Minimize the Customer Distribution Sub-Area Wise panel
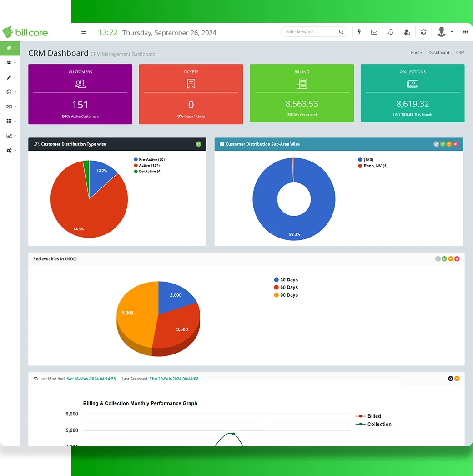 pos(449,144)
